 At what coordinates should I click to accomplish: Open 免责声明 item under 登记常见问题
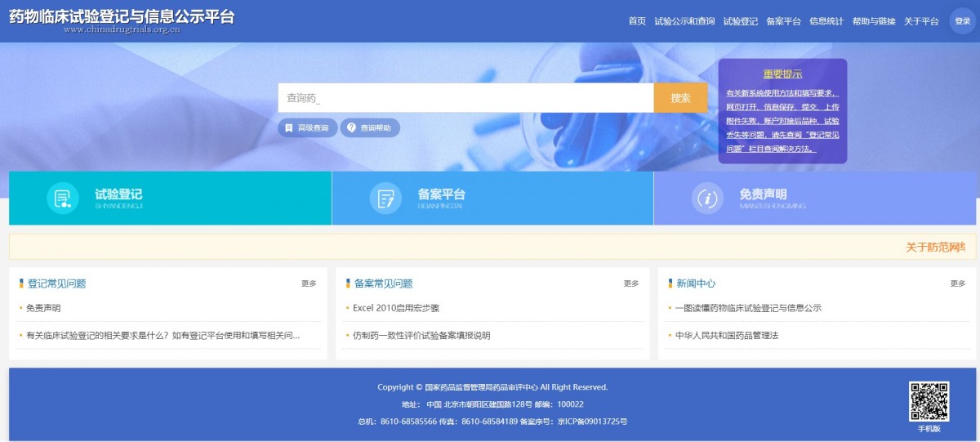coord(43,308)
